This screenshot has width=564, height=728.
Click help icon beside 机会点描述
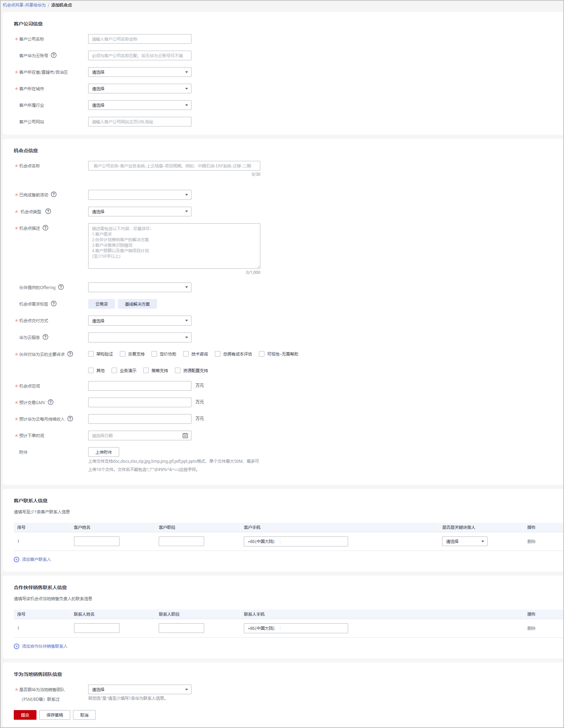[45, 228]
